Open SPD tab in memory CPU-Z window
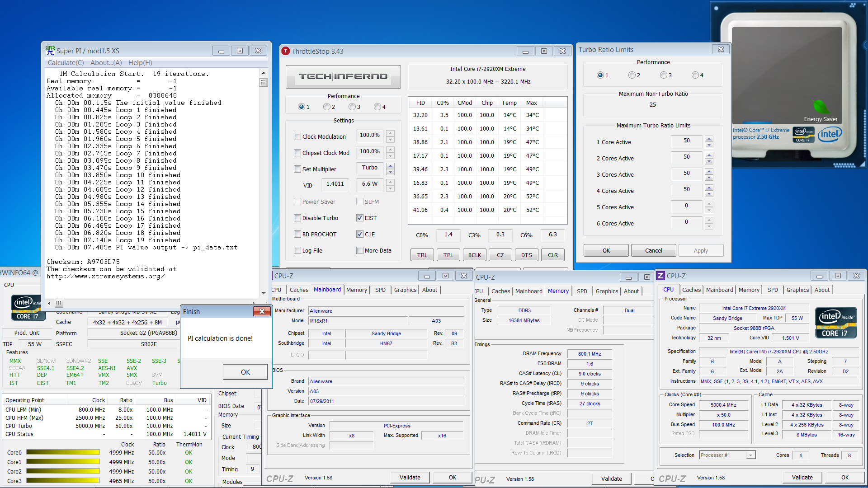Viewport: 868px width, 488px height. click(582, 291)
